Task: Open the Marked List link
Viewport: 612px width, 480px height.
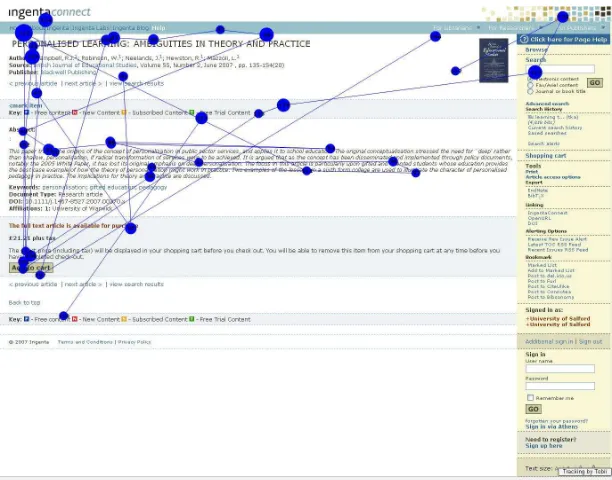Action: point(542,265)
